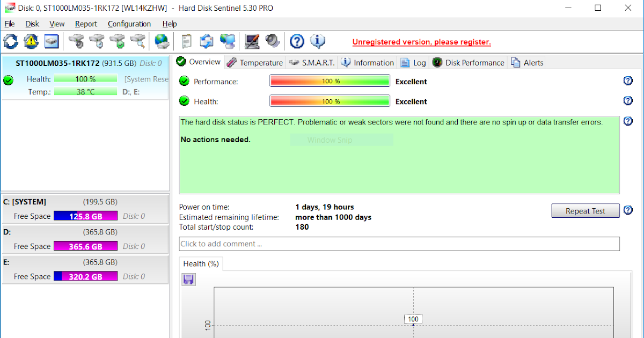644x338 pixels.
Task: Click the Health 100 % overview bar
Action: pyautogui.click(x=330, y=101)
